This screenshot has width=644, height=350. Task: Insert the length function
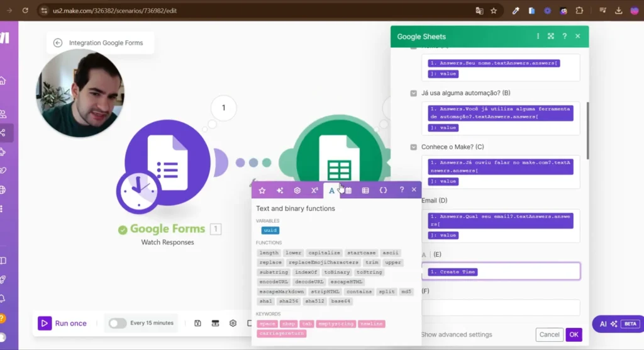pyautogui.click(x=269, y=253)
